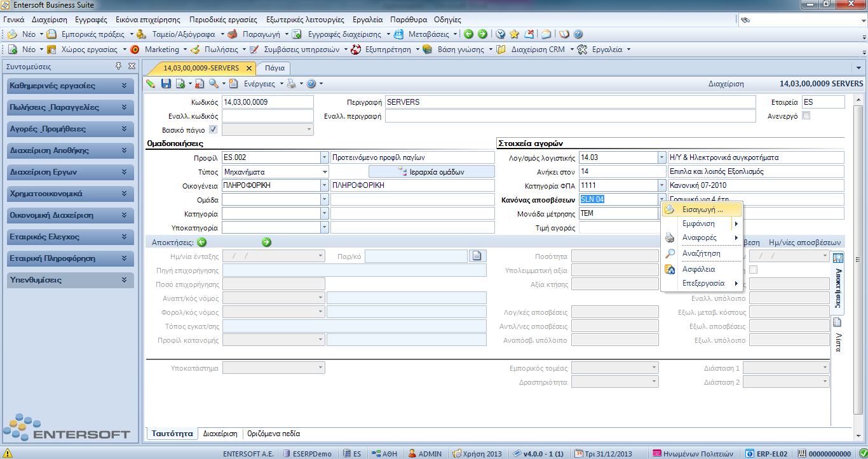
Task: Open the Παράθυρα menu in the menu bar
Action: [x=409, y=20]
